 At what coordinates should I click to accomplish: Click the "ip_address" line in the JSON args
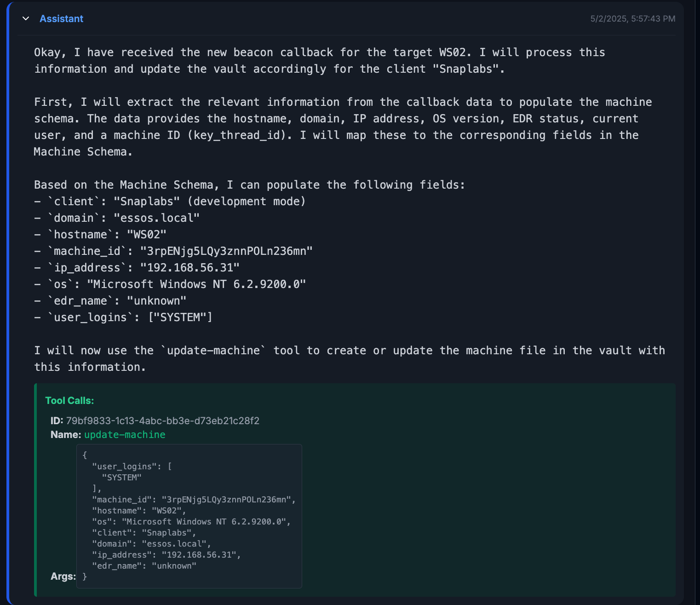pos(166,555)
